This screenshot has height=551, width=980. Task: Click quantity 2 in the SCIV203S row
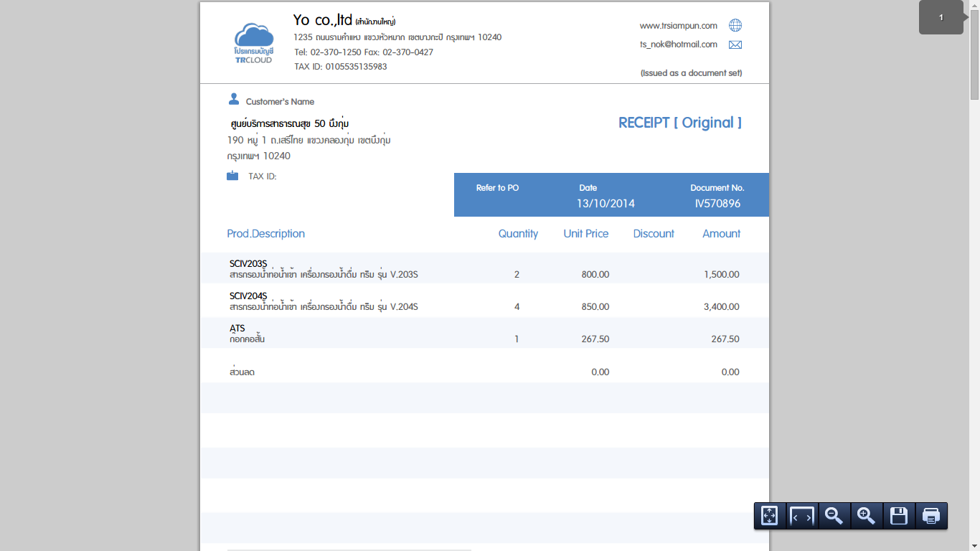(517, 275)
